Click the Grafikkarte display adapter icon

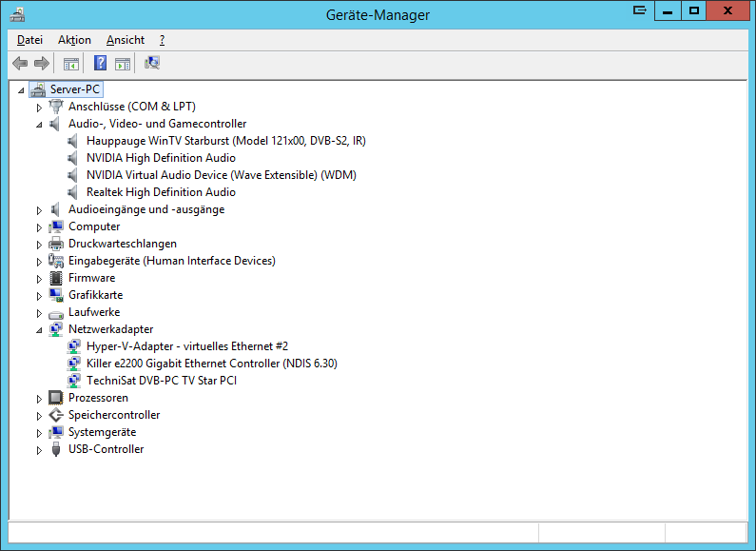pos(56,295)
